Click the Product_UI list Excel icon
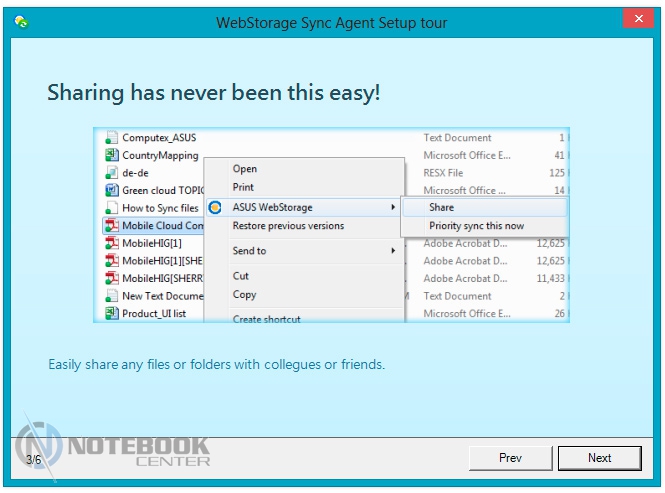 coord(112,314)
